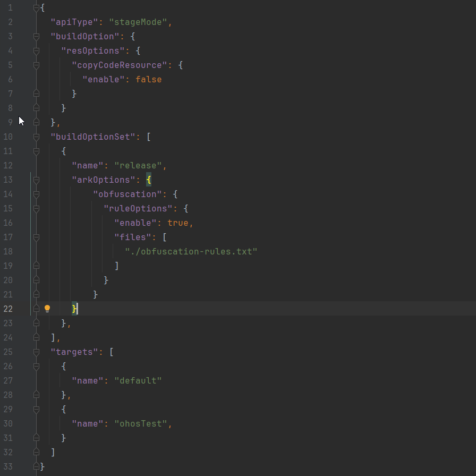Click the "ohosTest" string value

[141, 424]
